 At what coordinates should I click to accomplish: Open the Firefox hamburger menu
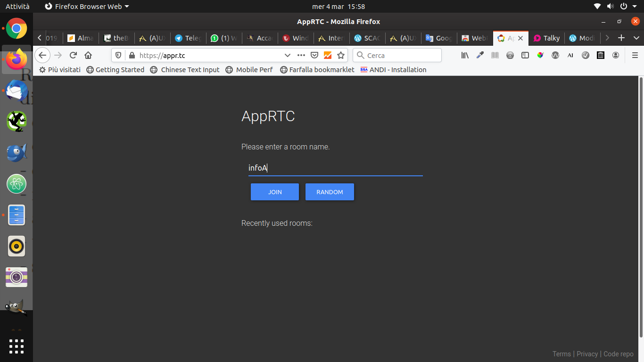pyautogui.click(x=635, y=55)
